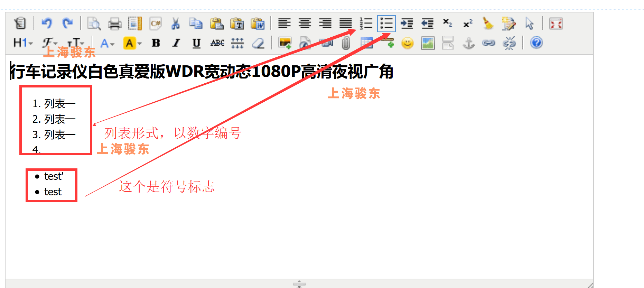The image size is (644, 288).
Task: Toggle strikethrough ABC formatting
Action: click(217, 43)
